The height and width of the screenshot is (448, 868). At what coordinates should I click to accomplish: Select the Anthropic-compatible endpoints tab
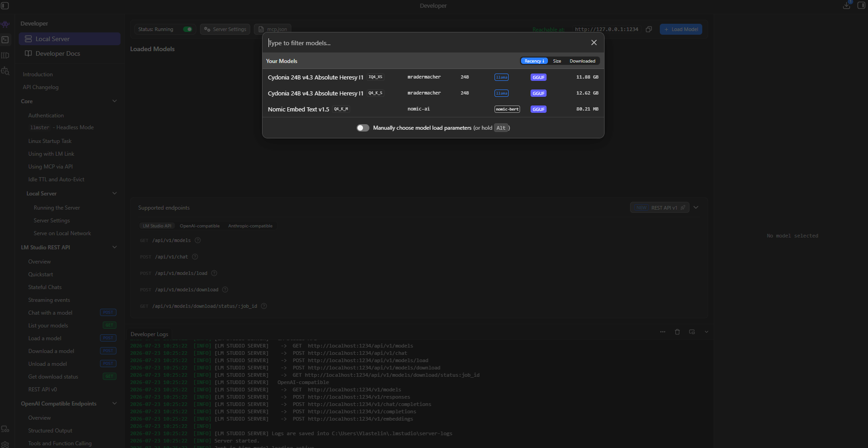click(x=250, y=226)
